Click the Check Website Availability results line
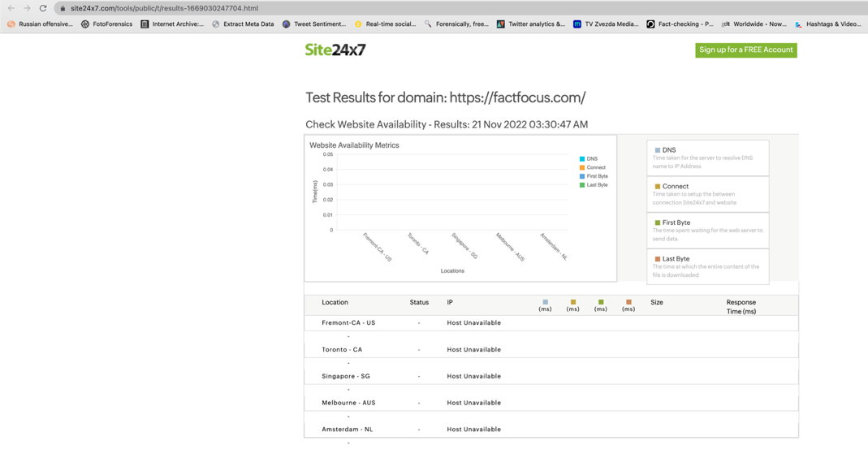The width and height of the screenshot is (868, 458). pyautogui.click(x=447, y=124)
